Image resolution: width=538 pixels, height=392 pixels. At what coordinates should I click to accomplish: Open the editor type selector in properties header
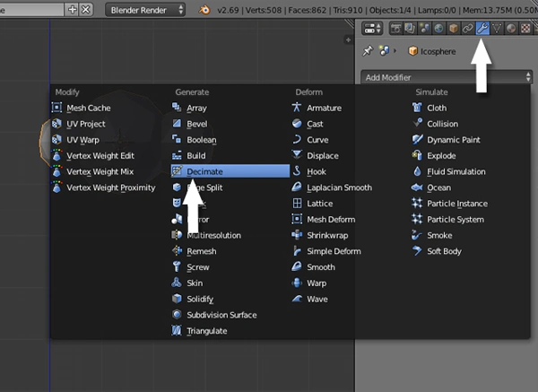coord(372,28)
